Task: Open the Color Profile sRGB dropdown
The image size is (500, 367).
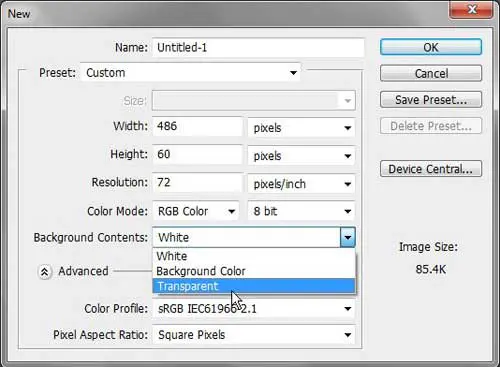Action: click(x=254, y=309)
